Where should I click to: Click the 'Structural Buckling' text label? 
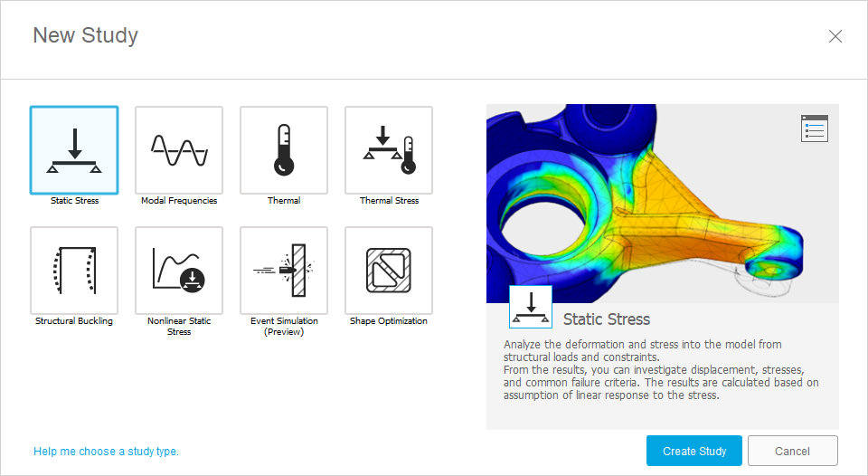[74, 321]
